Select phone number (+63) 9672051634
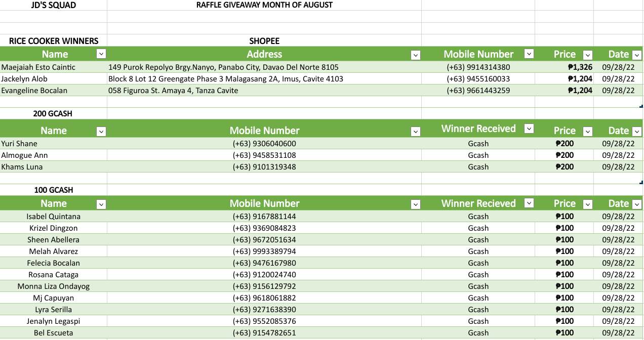 [x=264, y=240]
